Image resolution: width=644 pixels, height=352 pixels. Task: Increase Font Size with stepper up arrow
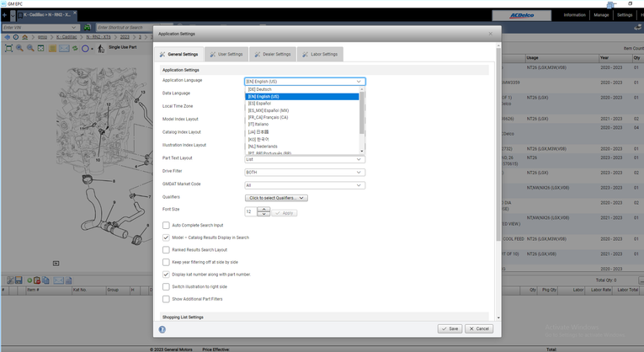(264, 209)
